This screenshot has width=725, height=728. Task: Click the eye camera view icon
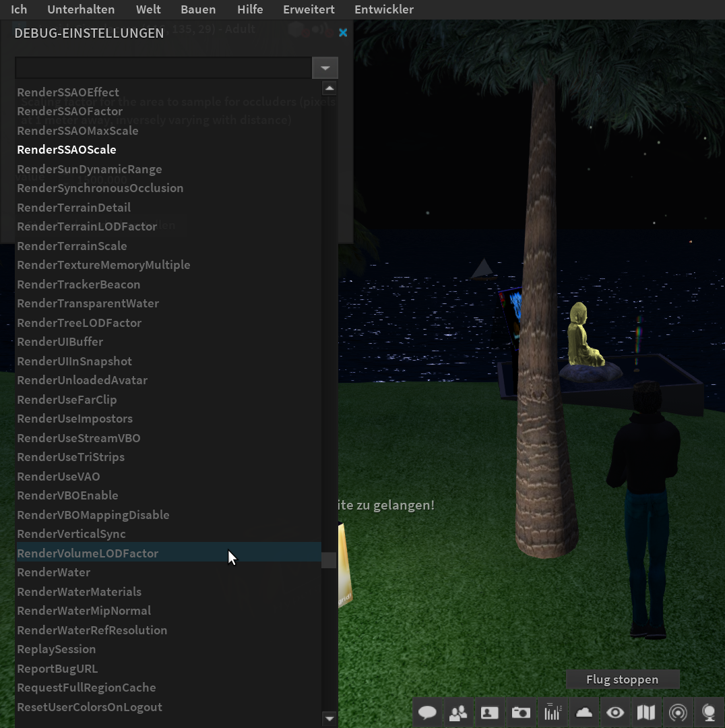pyautogui.click(x=615, y=712)
